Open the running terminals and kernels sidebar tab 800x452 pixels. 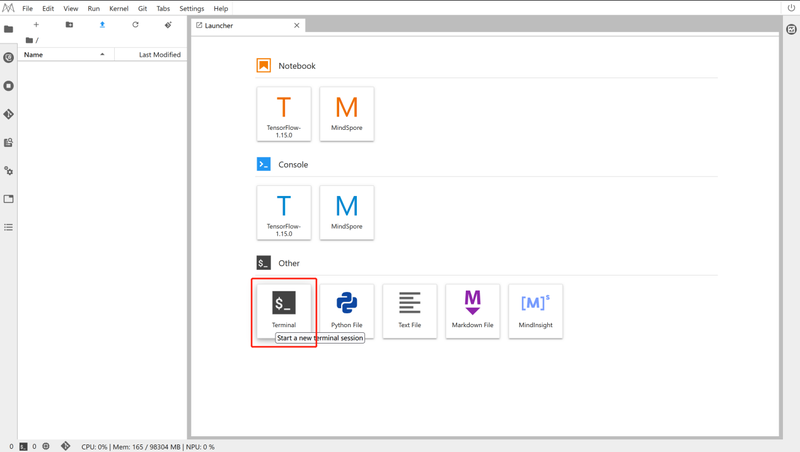(x=9, y=86)
